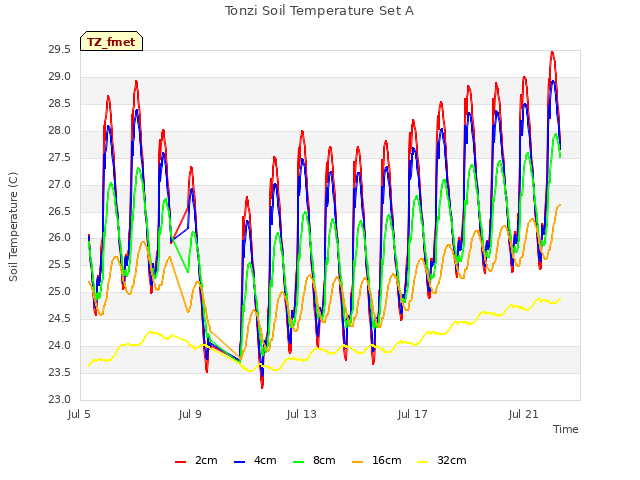This screenshot has width=640, height=480.
Task: Click the 24.5 y-axis tick label
Action: 60,318
